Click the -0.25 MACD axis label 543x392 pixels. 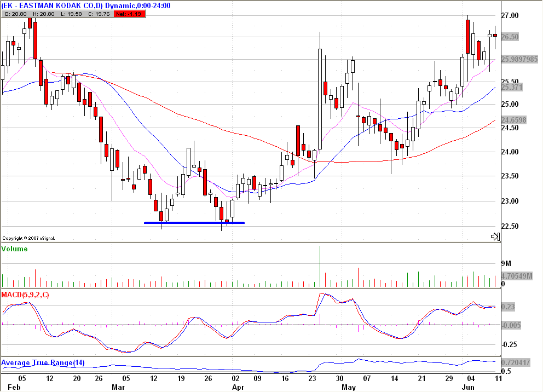click(x=510, y=344)
